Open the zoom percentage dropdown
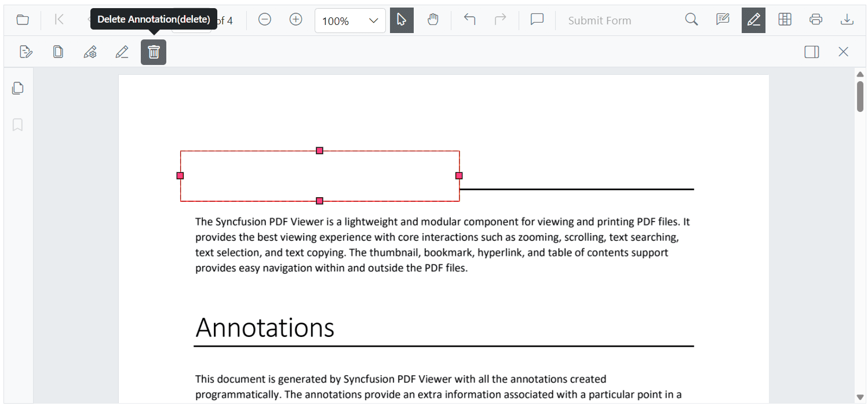The width and height of the screenshot is (868, 406). coord(350,20)
